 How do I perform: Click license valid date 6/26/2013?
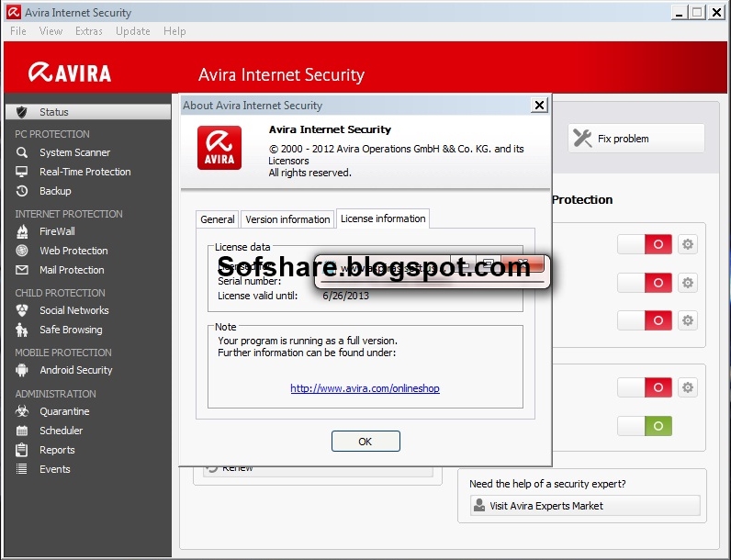[x=345, y=296]
